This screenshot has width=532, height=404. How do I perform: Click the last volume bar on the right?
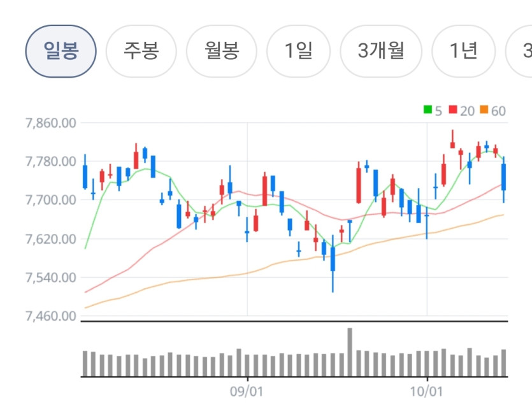pos(504,363)
